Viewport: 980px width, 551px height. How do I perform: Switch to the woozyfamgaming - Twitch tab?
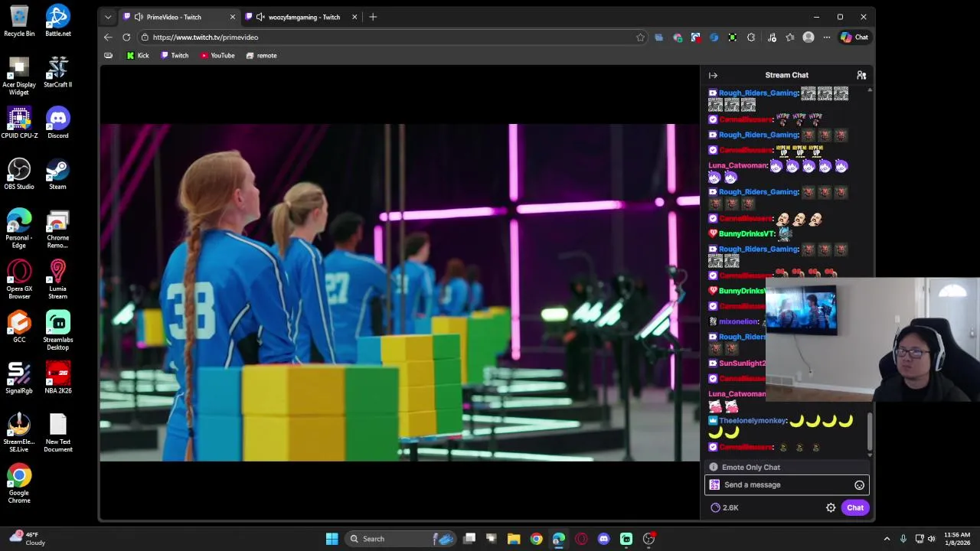pos(304,17)
